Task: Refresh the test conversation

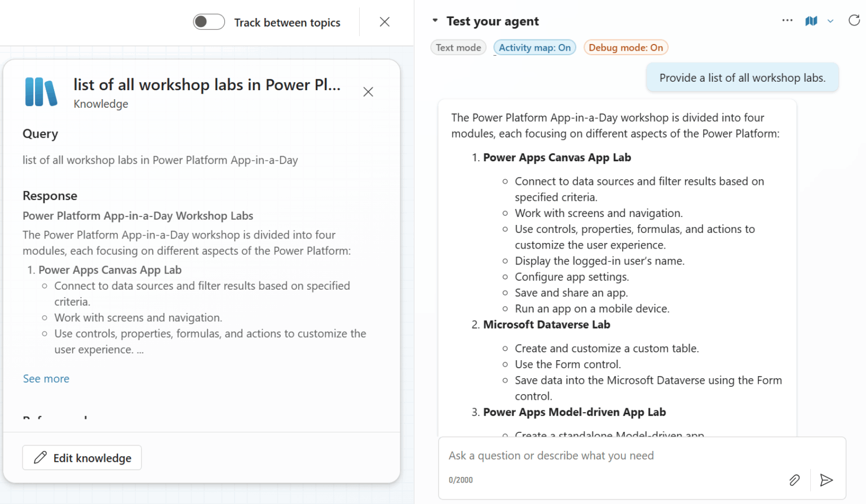Action: point(854,21)
